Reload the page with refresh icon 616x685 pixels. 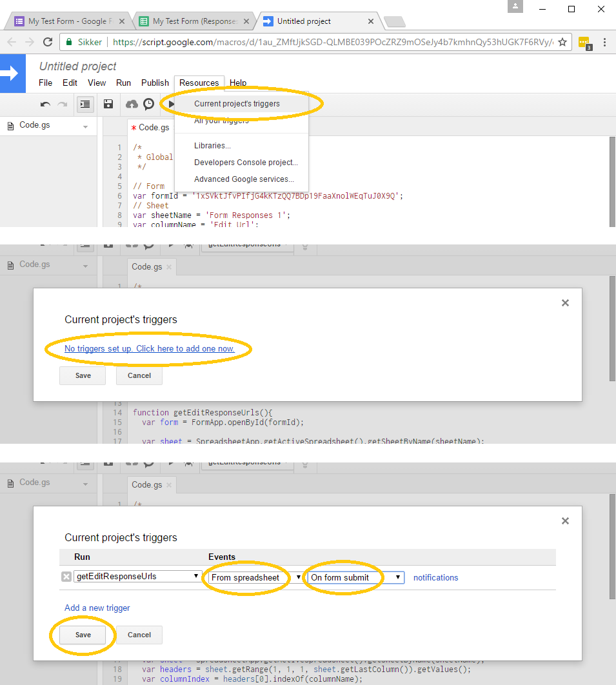pos(48,42)
